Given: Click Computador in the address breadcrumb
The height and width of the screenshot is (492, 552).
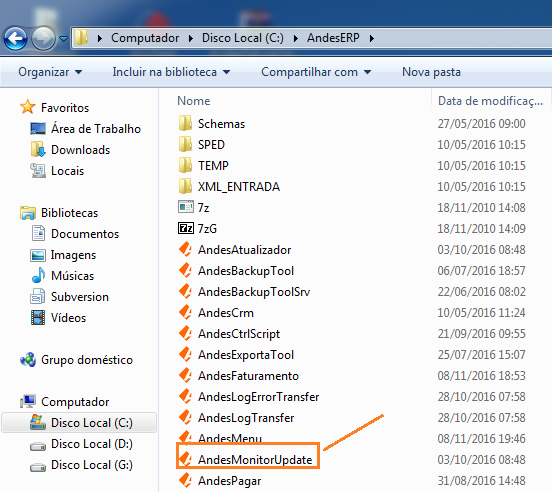Looking at the screenshot, I should tap(145, 38).
